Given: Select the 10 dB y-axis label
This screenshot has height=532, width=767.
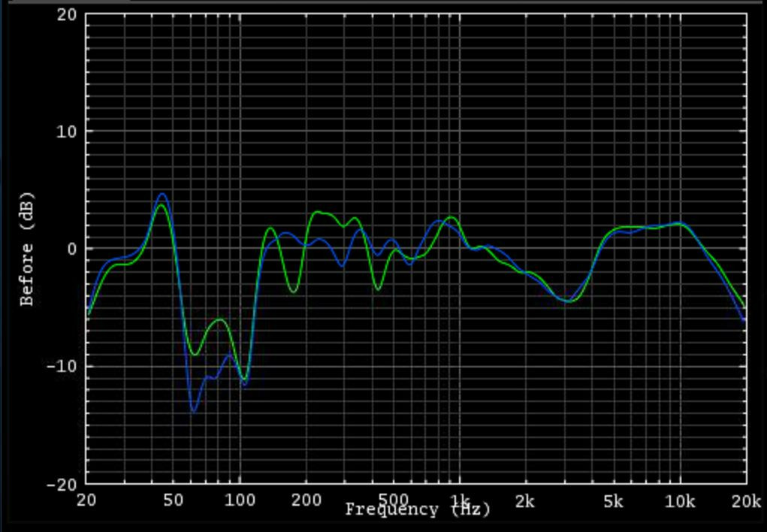Looking at the screenshot, I should pos(65,131).
